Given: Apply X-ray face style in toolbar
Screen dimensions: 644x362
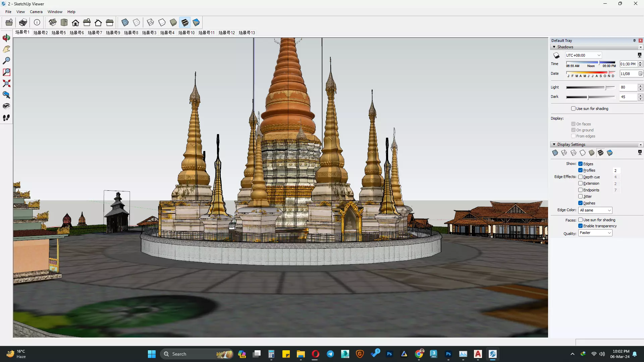Looking at the screenshot, I should point(125,22).
